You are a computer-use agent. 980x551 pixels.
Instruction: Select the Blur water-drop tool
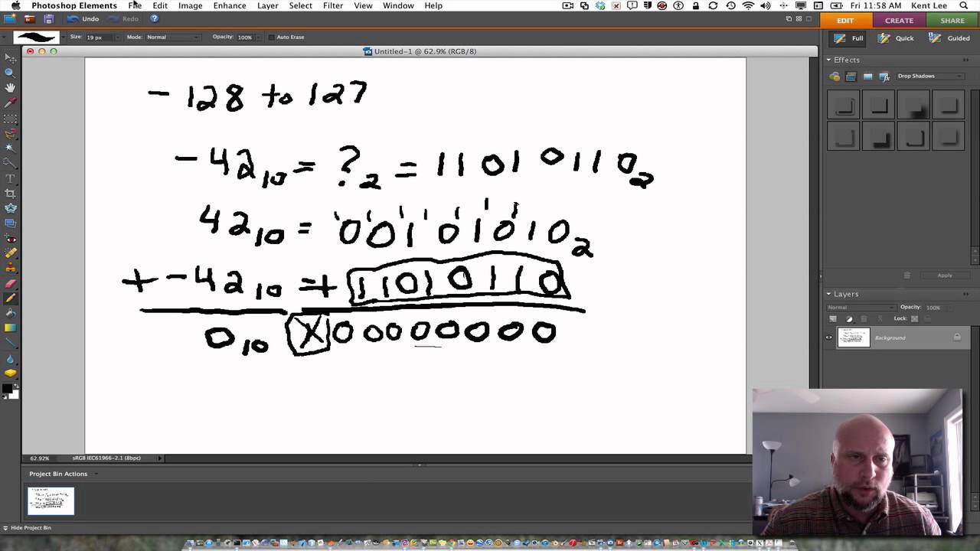(10, 358)
